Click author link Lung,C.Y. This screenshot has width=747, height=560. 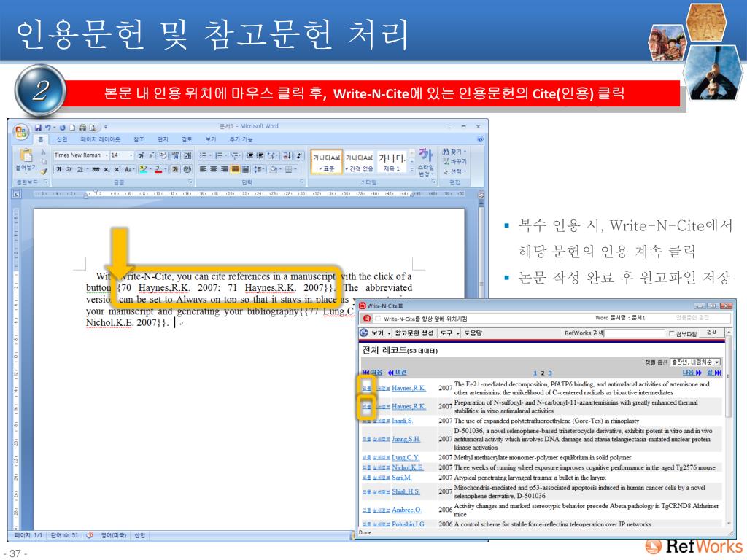pos(406,458)
